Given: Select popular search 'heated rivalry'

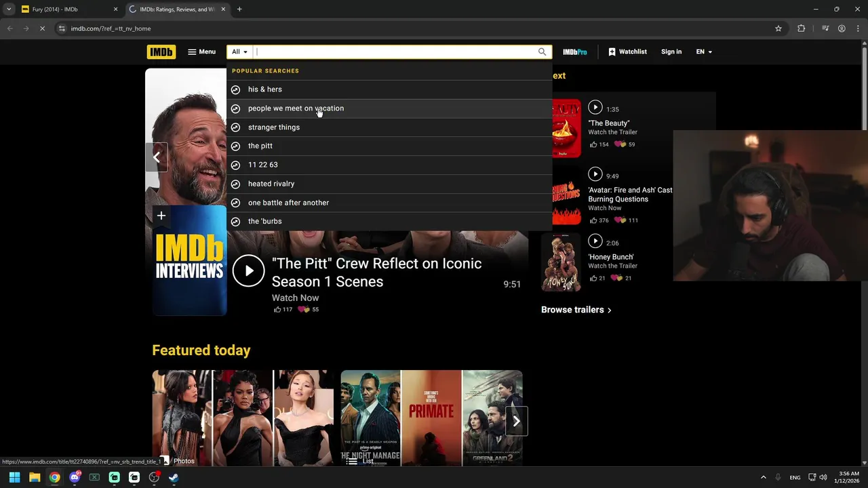Looking at the screenshot, I should pos(389,184).
